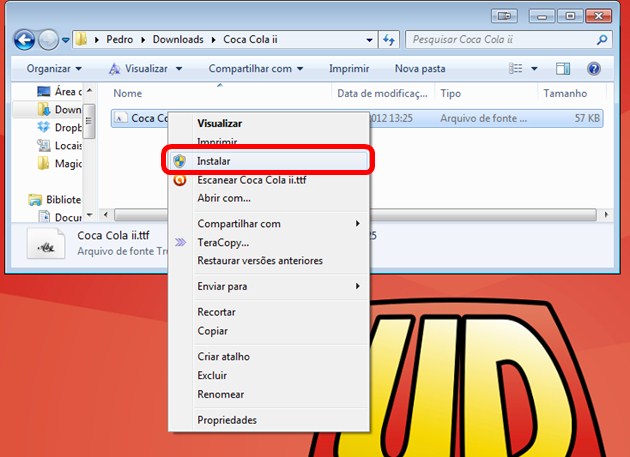Click horizontal scrollbar left arrow
Screen dimensions: 630x457
tap(106, 215)
